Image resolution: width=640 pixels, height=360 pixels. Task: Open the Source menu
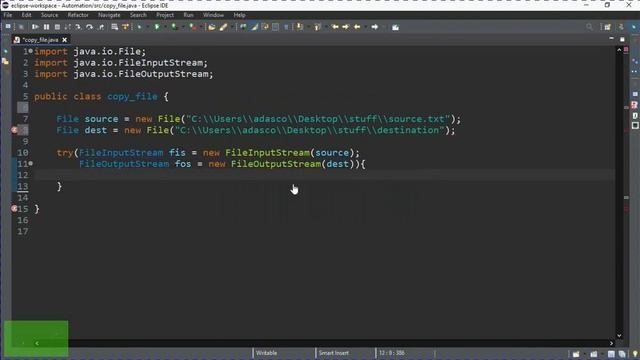click(49, 15)
